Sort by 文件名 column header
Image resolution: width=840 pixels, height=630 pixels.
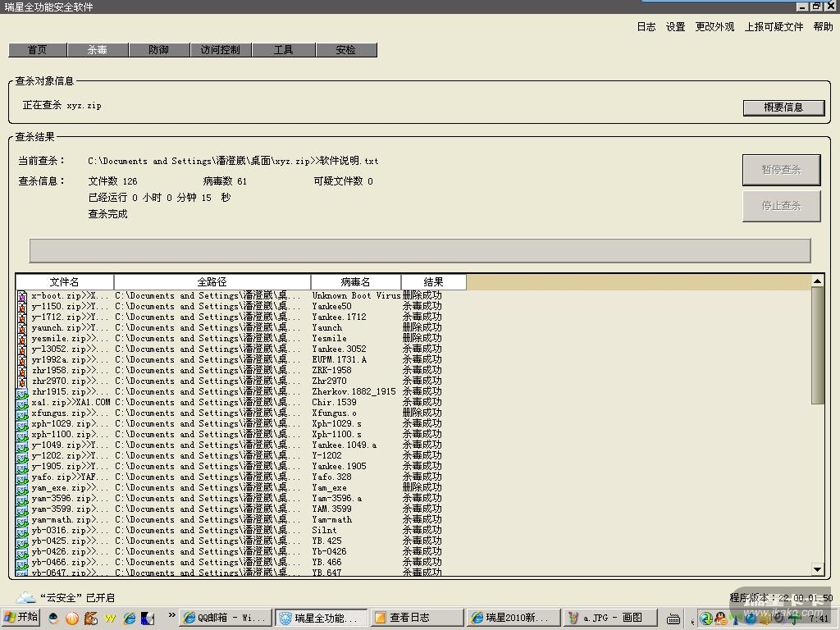pyautogui.click(x=64, y=282)
